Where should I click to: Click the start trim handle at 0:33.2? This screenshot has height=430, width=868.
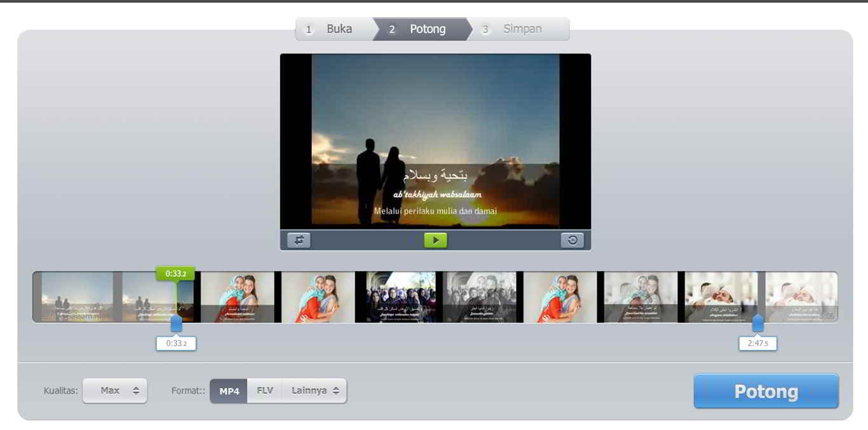pyautogui.click(x=177, y=324)
